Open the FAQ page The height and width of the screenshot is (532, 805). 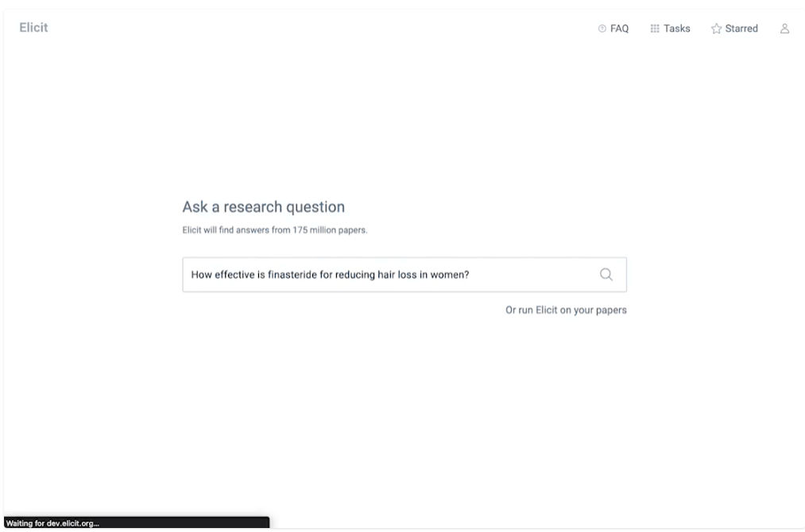[x=613, y=29]
